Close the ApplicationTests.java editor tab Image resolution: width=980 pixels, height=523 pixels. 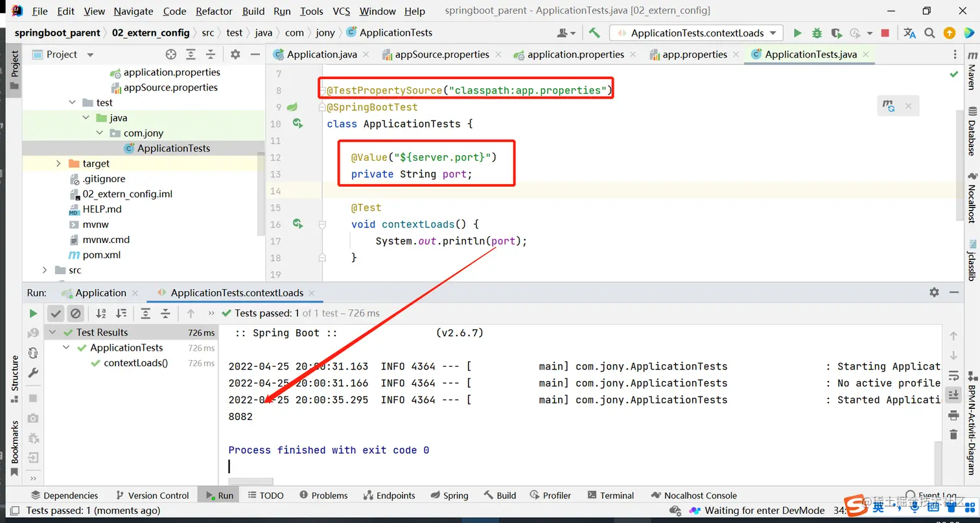pyautogui.click(x=867, y=54)
